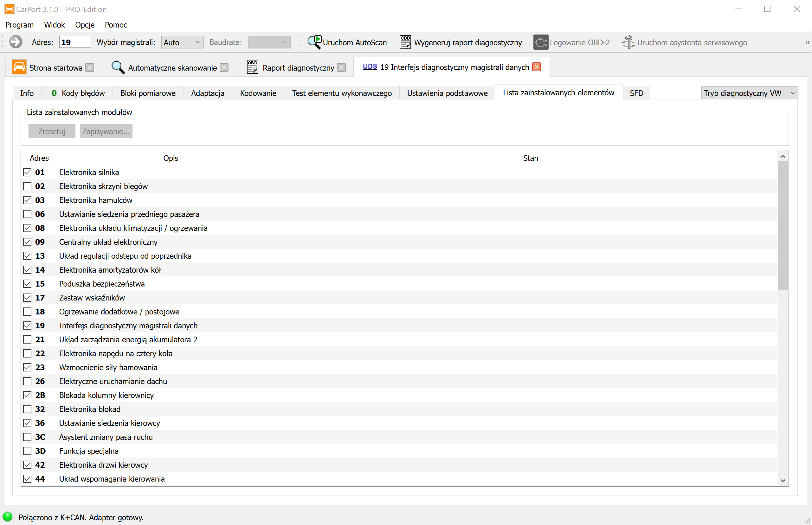This screenshot has width=812, height=525.
Task: Launch Uruchom AutoScan magnifier icon
Action: tap(314, 42)
